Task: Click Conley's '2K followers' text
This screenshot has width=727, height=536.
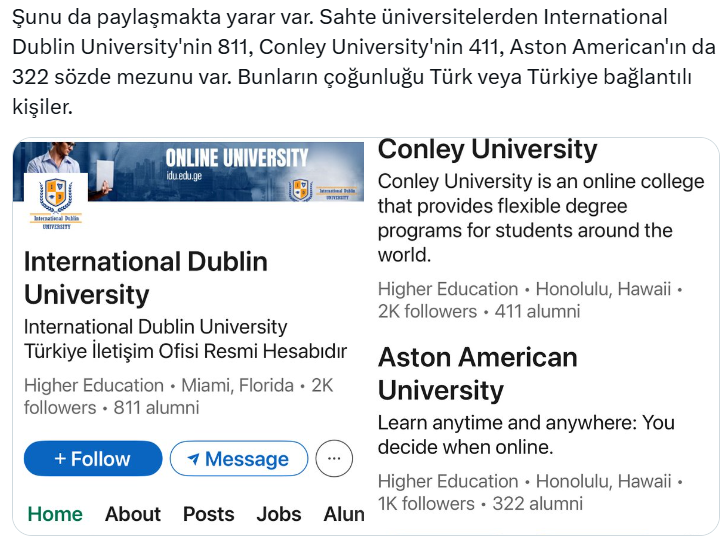Action: click(427, 311)
